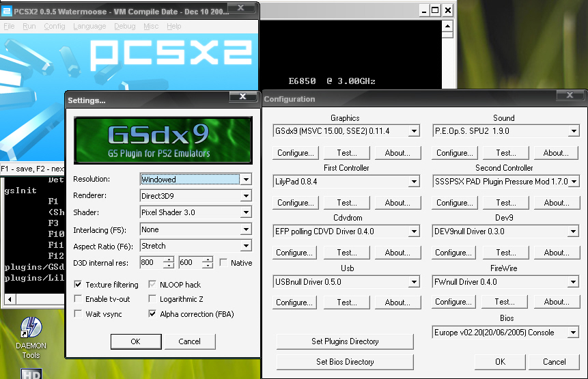The image size is (588, 379).
Task: Open the Renderer Direct3D9 dropdown
Action: (246, 196)
